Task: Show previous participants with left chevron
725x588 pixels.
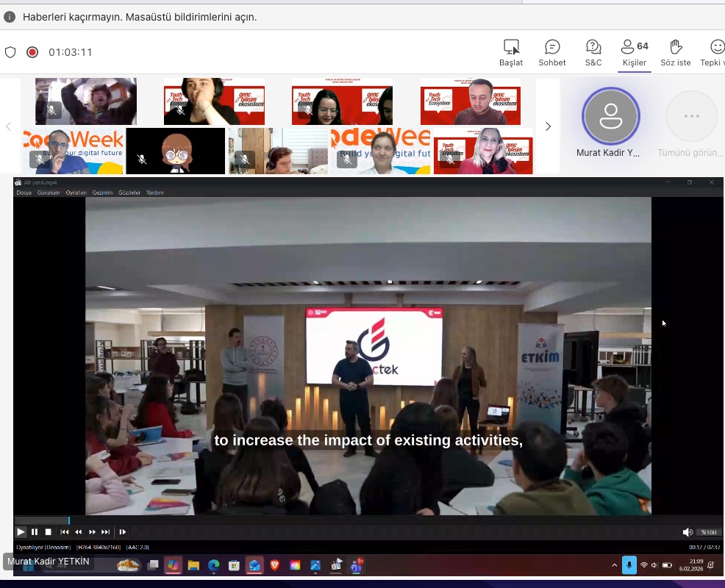Action: pos(9,126)
